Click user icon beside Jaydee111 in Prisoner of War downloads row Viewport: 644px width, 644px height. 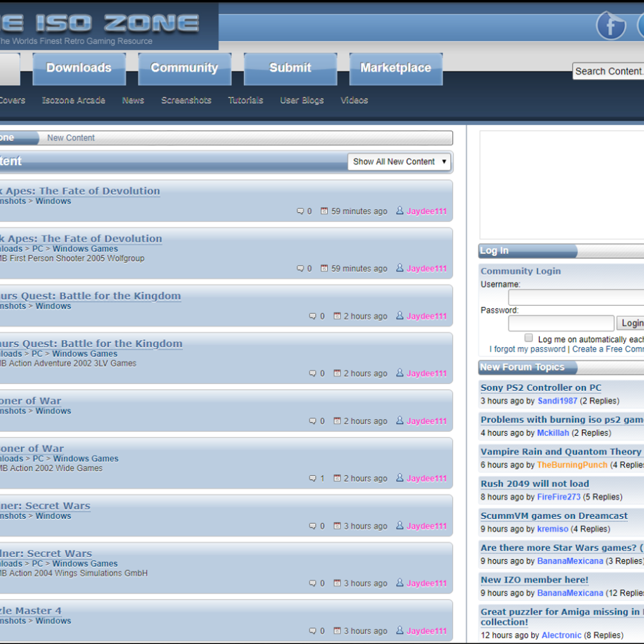tap(400, 478)
